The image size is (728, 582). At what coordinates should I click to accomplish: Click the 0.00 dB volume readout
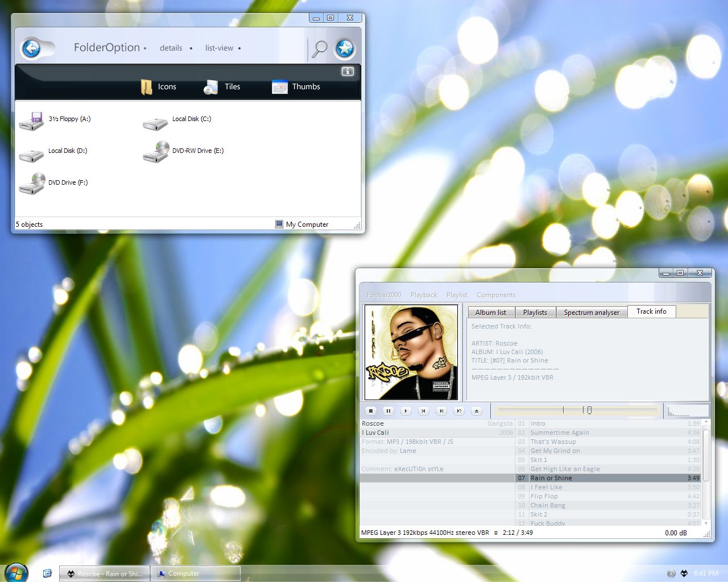tap(676, 533)
